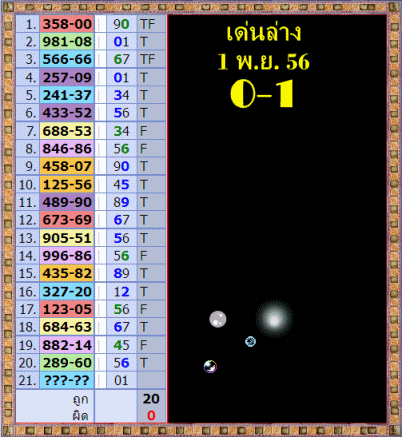Image resolution: width=402 pixels, height=438 pixels.
Task: Select the 89 value beside 489-90
Action: (x=121, y=202)
